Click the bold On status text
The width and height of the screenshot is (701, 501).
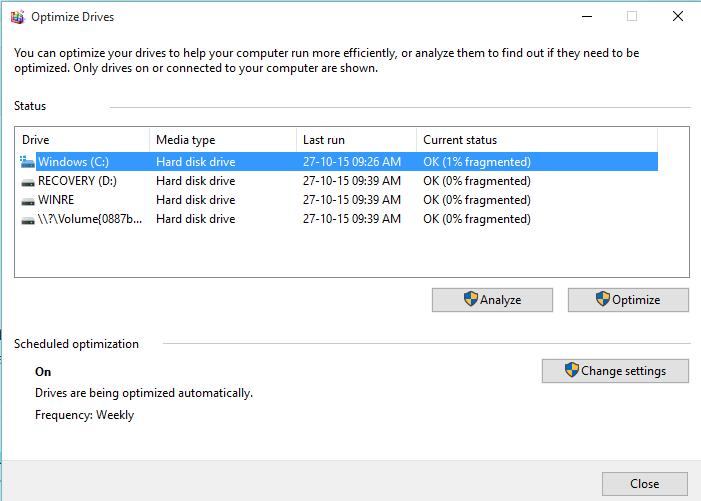point(43,372)
